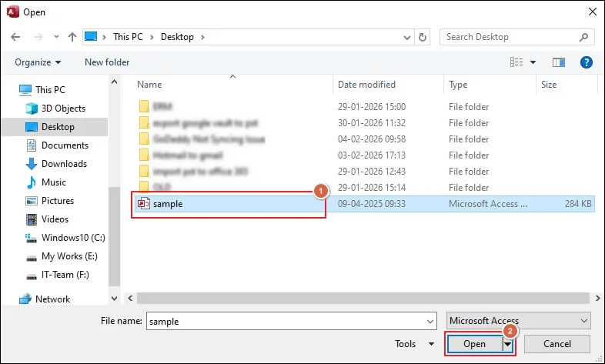This screenshot has height=364, width=605.
Task: Sort files by Name column header
Action: pos(149,85)
